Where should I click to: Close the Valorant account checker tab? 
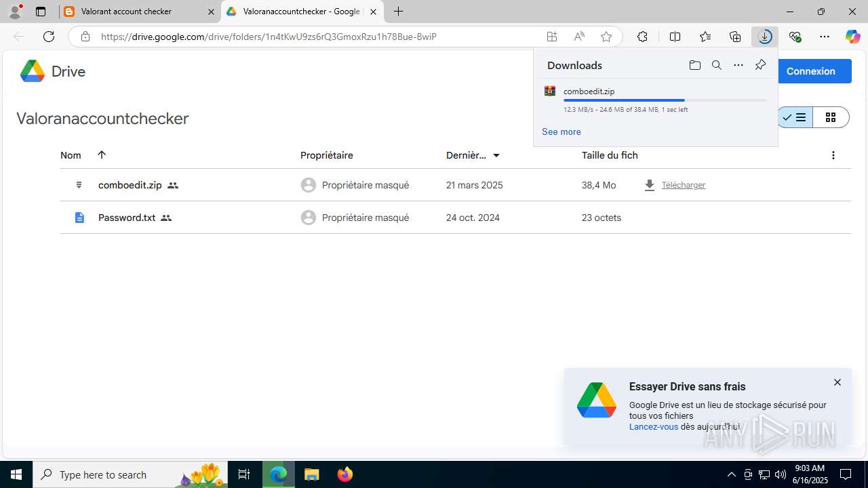point(211,12)
